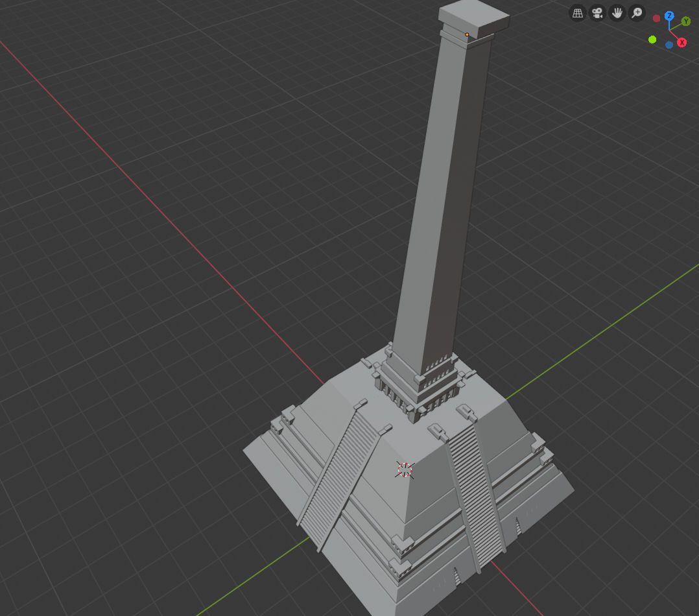Click the dark blue negative Z gizmo dot

click(x=669, y=45)
